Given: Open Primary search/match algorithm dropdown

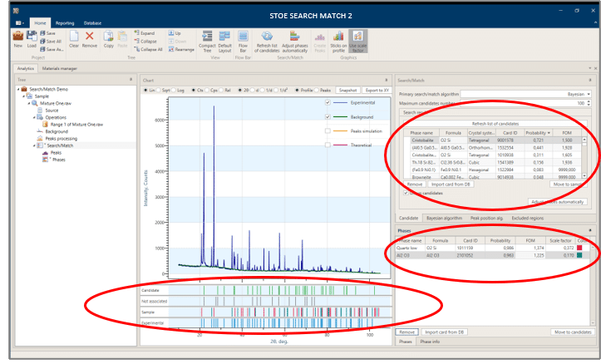Looking at the screenshot, I should 589,94.
